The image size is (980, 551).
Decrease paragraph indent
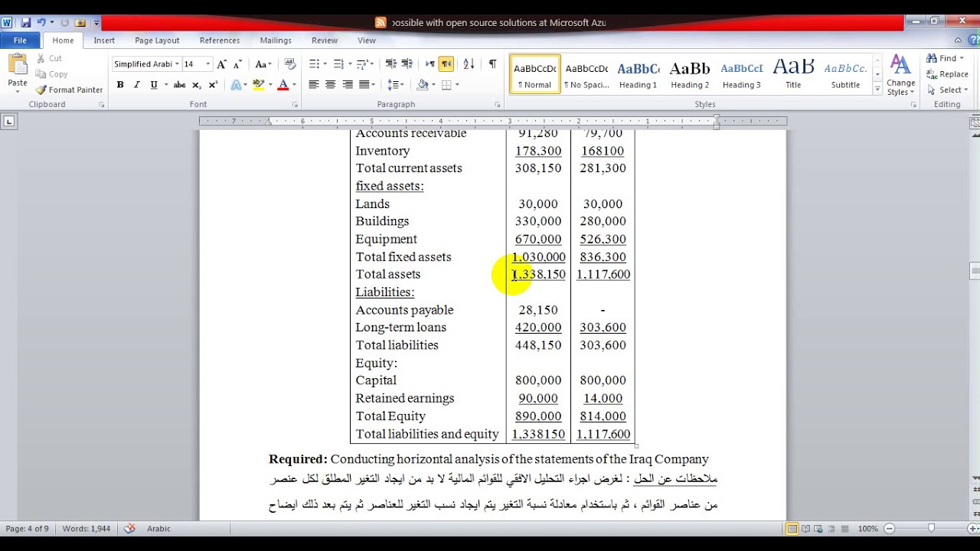[390, 64]
